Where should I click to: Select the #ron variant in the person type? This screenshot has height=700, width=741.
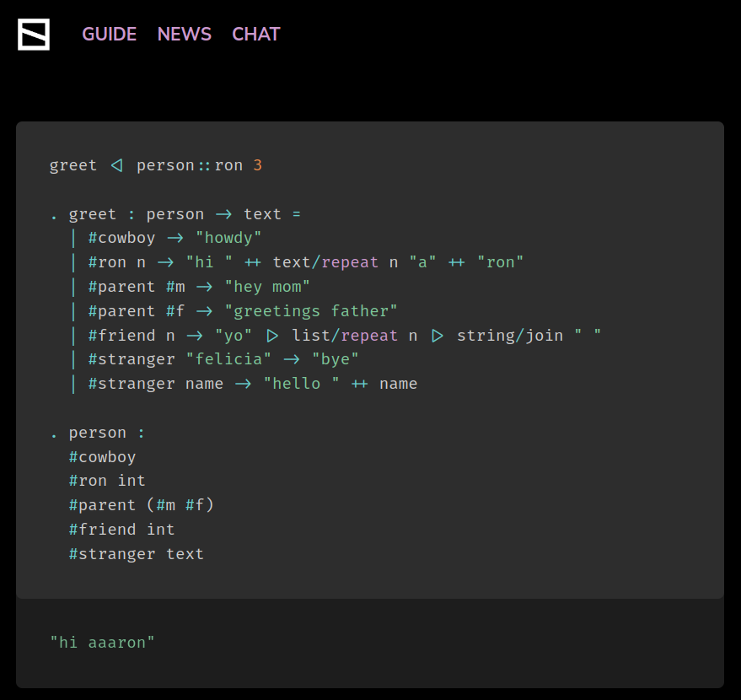tap(107, 480)
